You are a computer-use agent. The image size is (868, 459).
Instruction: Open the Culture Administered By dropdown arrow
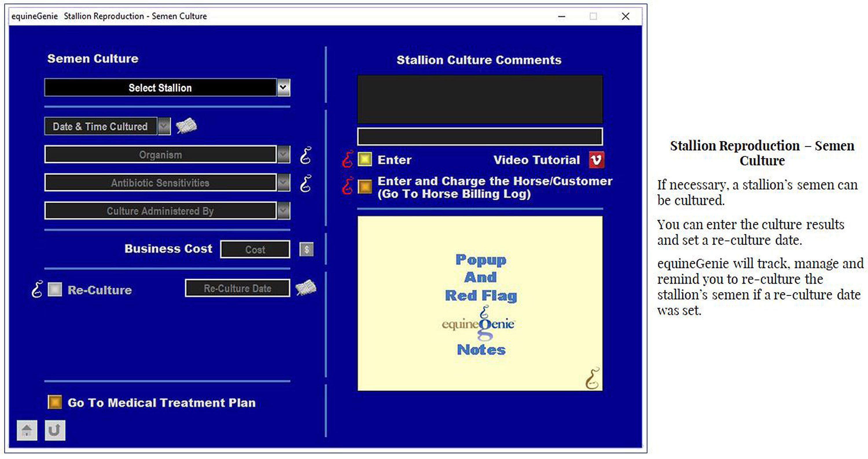pyautogui.click(x=283, y=211)
